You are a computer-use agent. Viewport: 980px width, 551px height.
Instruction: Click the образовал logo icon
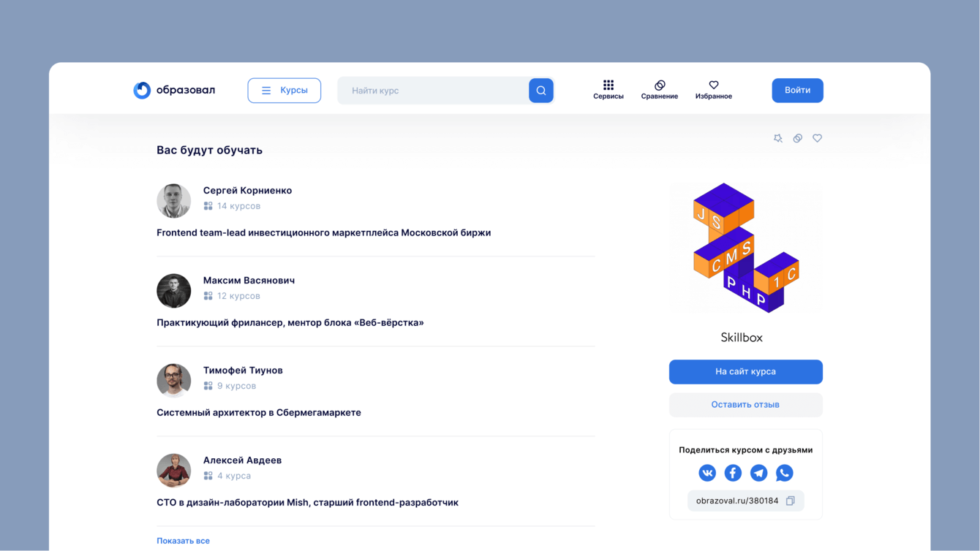click(142, 90)
